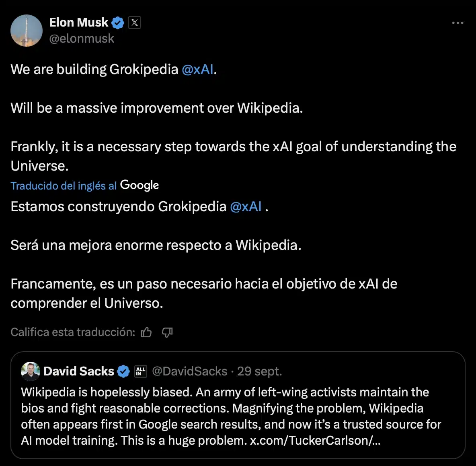This screenshot has width=476, height=466.
Task: Click the All-In badge icon next to David Sacks
Action: coord(141,371)
